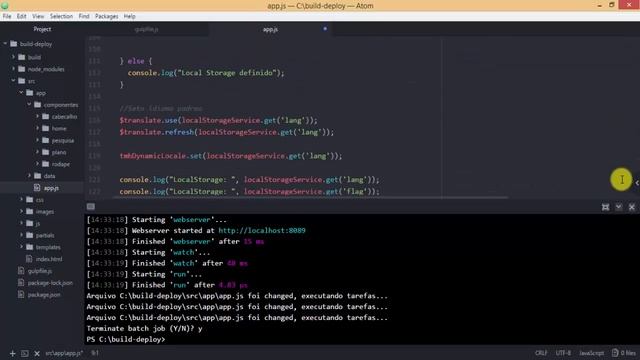Click the $translate.use code line
This screenshot has height=360, width=640.
[218, 120]
